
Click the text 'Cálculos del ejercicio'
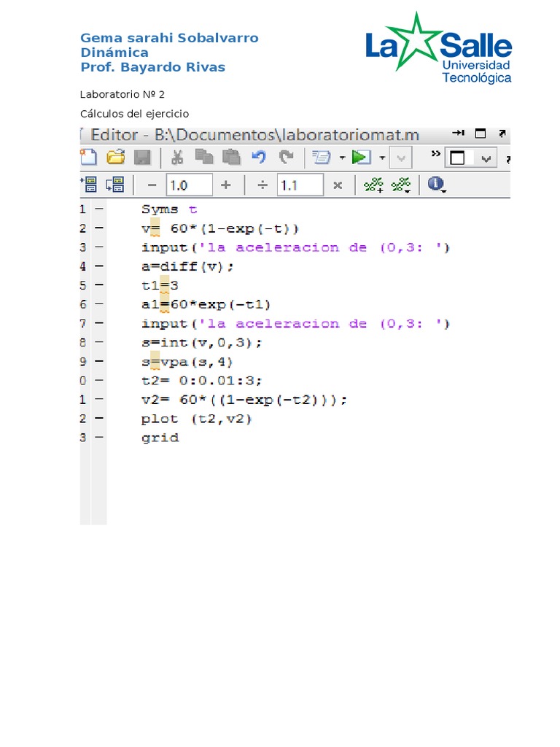pos(134,114)
